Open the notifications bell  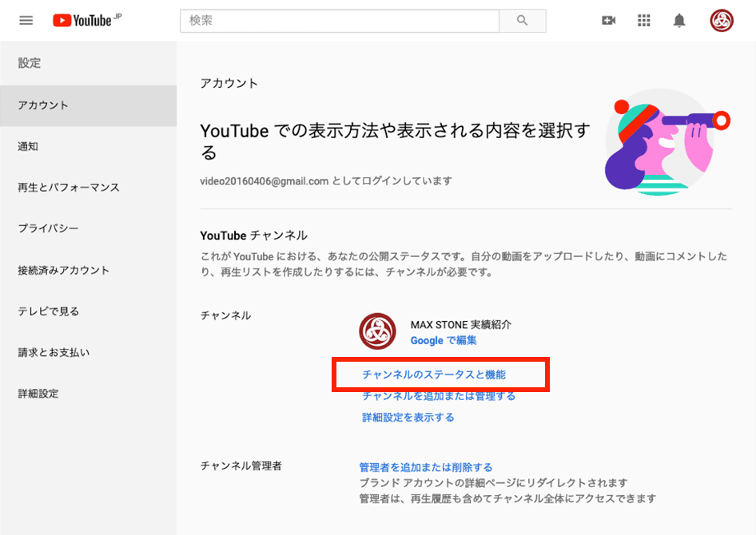tap(679, 21)
